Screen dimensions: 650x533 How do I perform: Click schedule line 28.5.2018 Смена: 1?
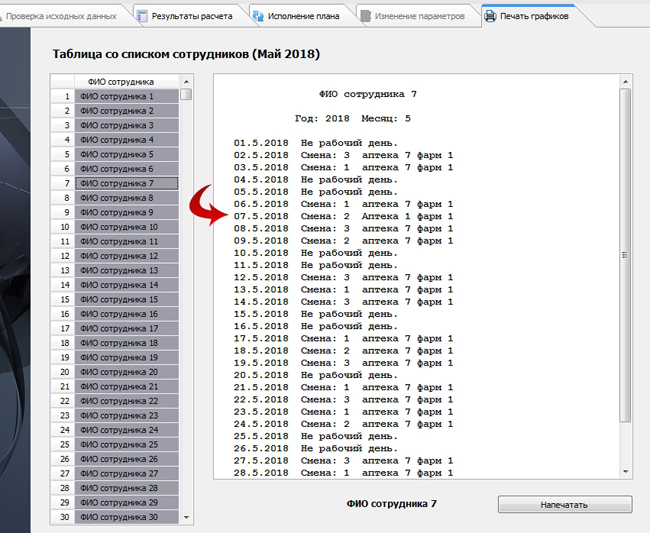[x=343, y=473]
